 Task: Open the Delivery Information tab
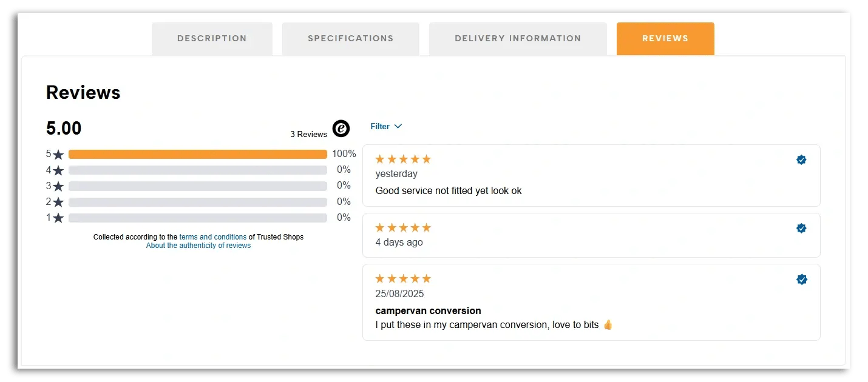tap(518, 38)
